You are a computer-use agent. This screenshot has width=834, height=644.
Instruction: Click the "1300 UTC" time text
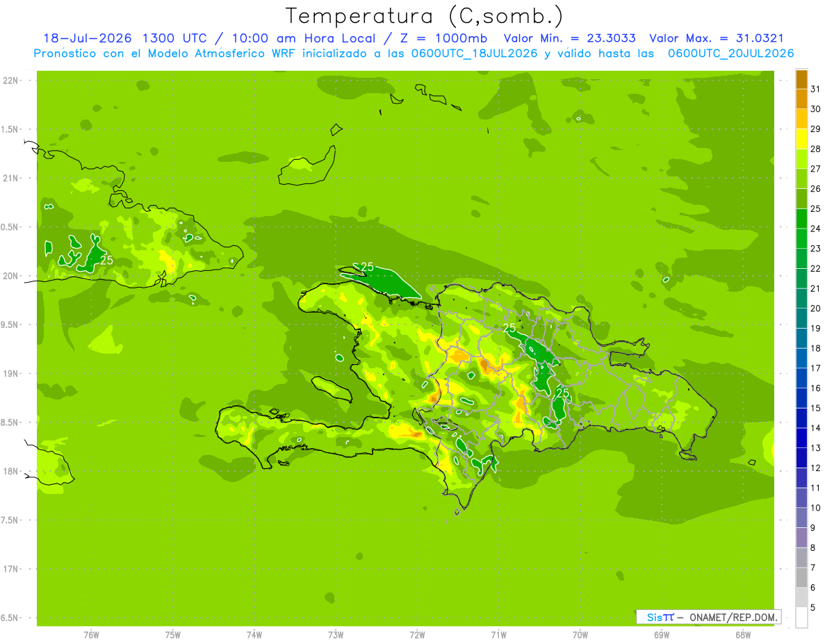click(x=174, y=38)
